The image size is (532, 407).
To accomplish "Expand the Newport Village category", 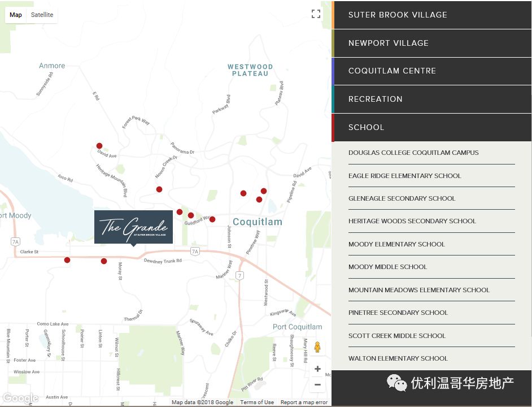I will point(431,43).
